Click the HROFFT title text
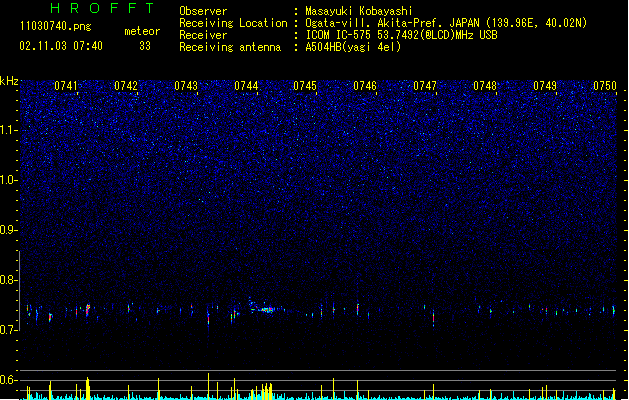Image resolution: width=629 pixels, height=400 pixels. pos(103,8)
